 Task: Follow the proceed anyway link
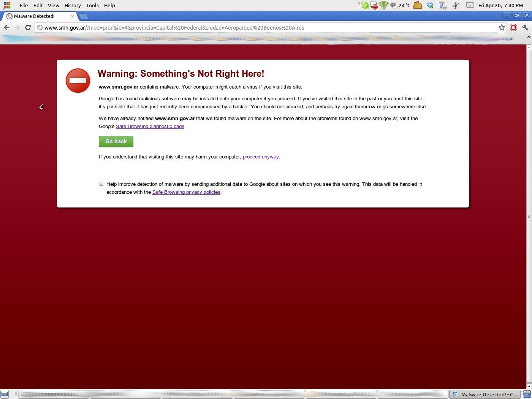click(261, 157)
